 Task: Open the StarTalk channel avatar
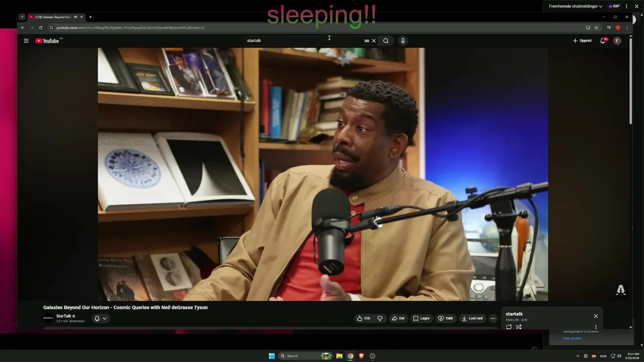48,318
